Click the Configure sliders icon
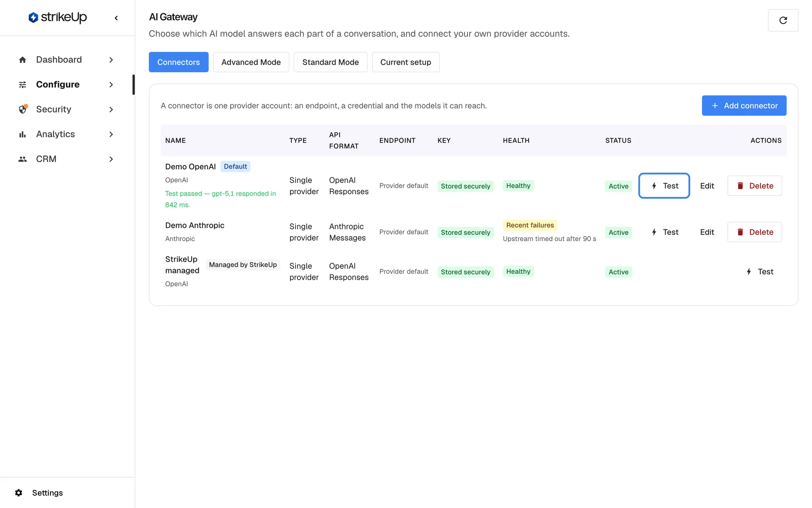 coord(23,84)
